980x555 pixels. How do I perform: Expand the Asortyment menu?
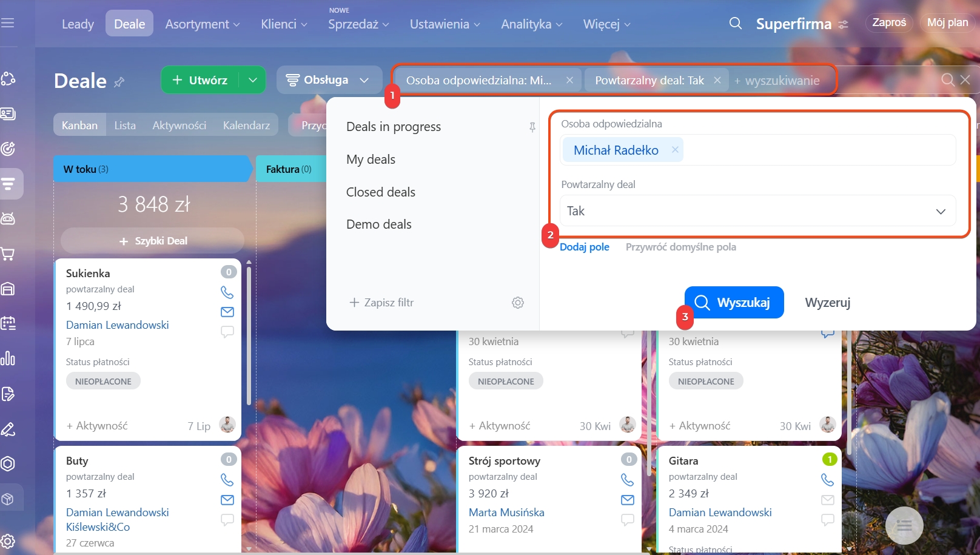(203, 24)
